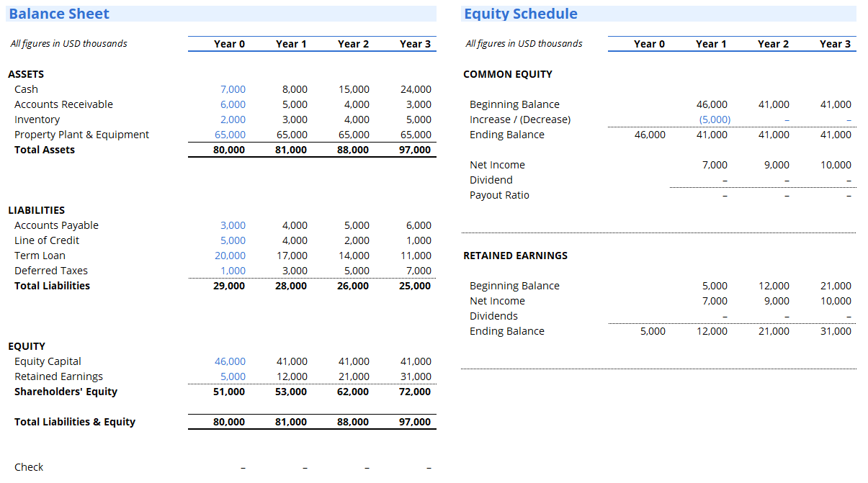The image size is (868, 483).
Task: Select the Equity Schedule title header
Action: coord(520,14)
